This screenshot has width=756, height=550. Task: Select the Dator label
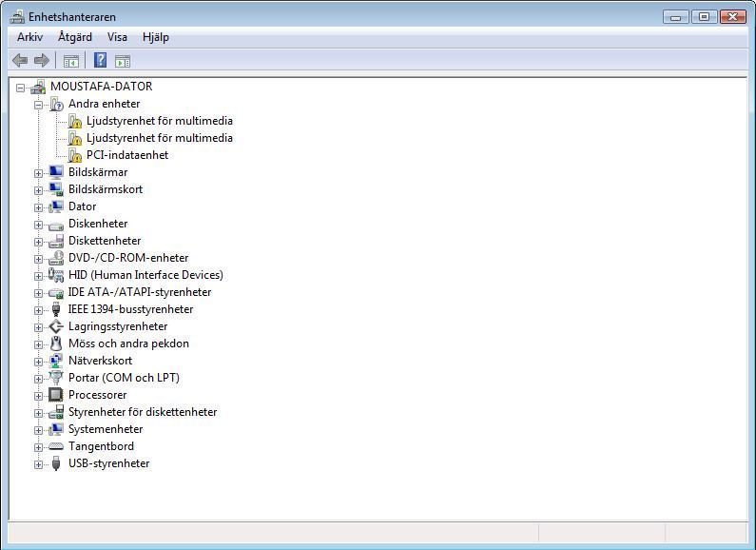click(x=83, y=206)
